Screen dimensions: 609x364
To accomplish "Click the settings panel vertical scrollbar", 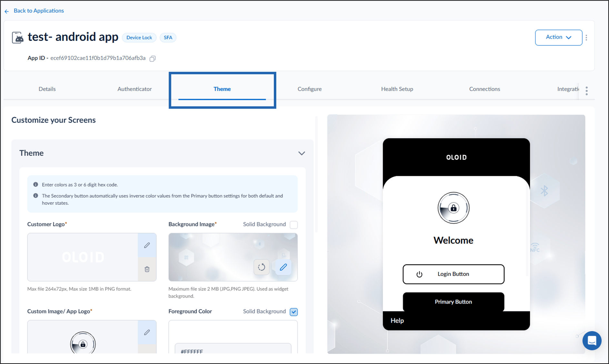I will click(x=316, y=174).
